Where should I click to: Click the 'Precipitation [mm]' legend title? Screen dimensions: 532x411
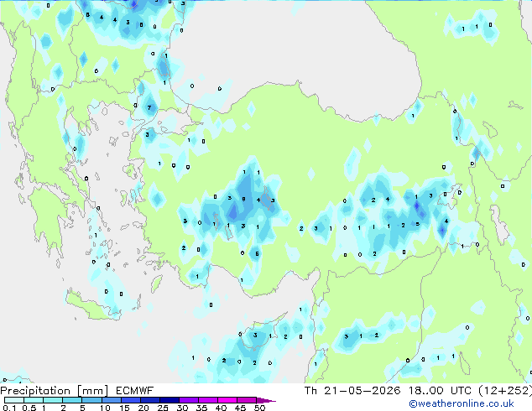coord(55,391)
